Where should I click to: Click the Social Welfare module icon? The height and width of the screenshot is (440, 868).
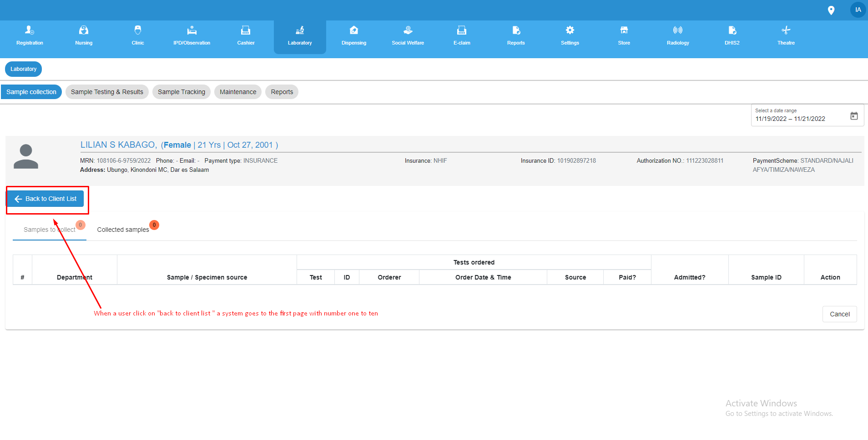(408, 35)
